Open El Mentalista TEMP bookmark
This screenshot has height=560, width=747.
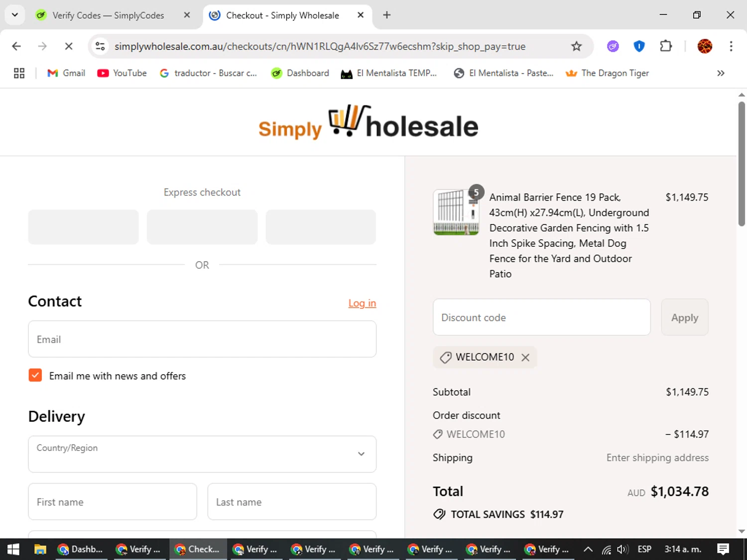[388, 73]
